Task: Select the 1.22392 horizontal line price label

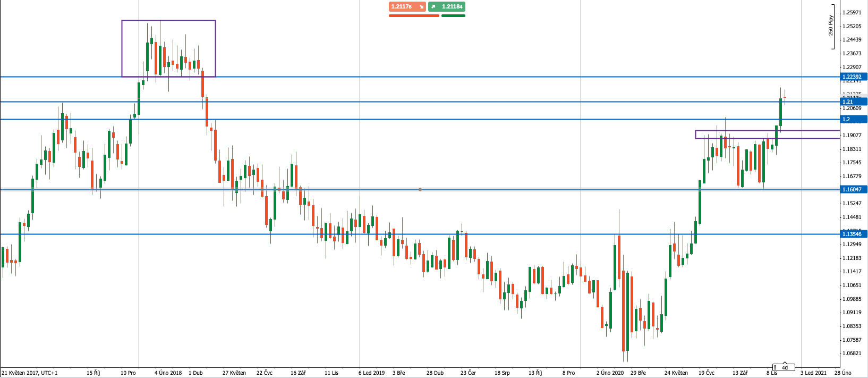Action: pos(854,77)
